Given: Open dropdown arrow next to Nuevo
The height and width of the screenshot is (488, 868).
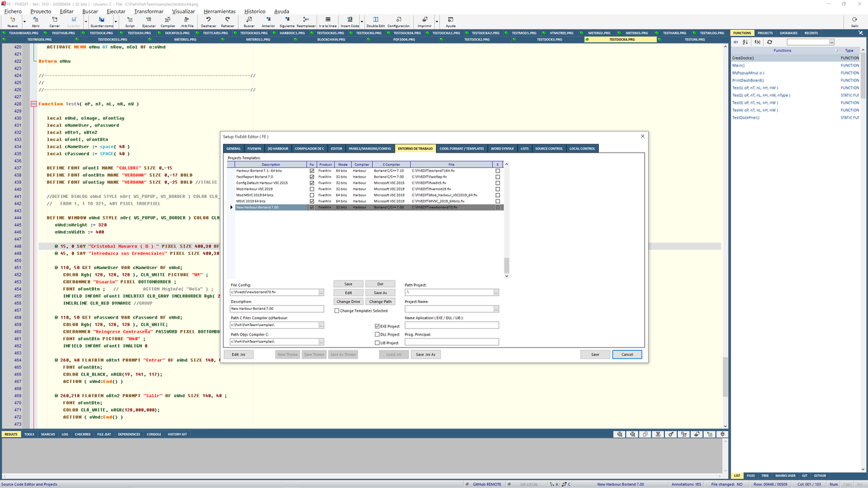Looking at the screenshot, I should [25, 21].
